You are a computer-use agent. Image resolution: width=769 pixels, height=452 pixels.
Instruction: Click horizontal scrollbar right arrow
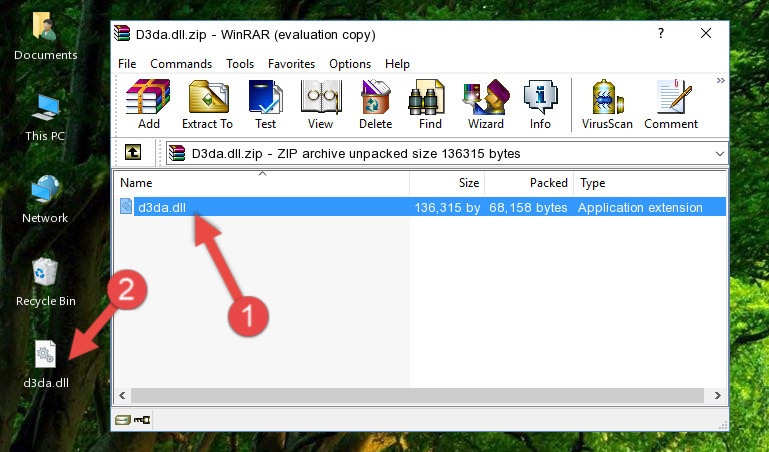click(x=718, y=395)
